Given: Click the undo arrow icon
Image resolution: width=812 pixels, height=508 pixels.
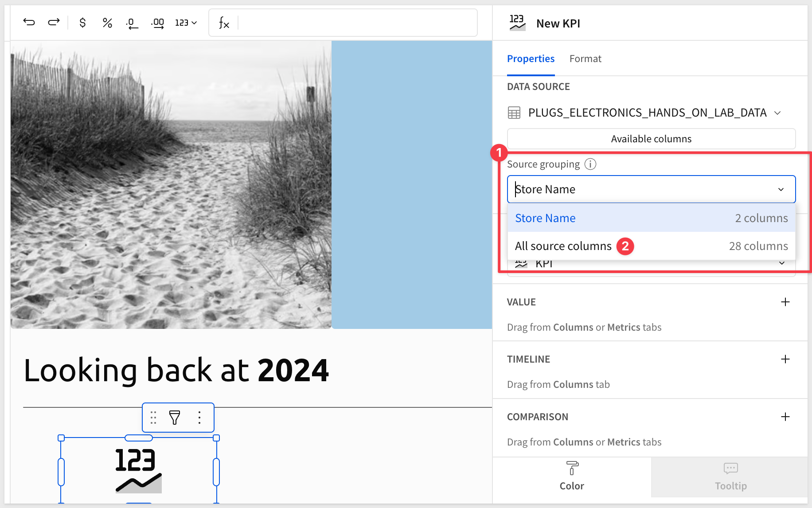Looking at the screenshot, I should pyautogui.click(x=29, y=22).
